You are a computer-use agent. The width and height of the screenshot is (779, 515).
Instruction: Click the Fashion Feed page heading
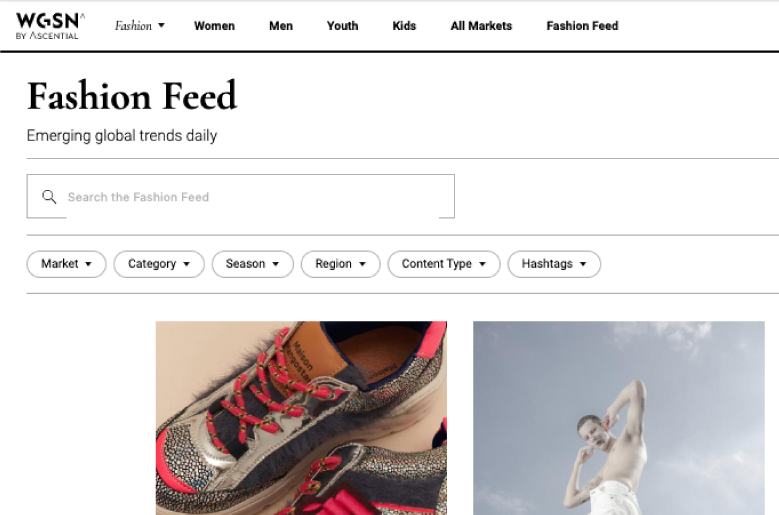(x=132, y=96)
